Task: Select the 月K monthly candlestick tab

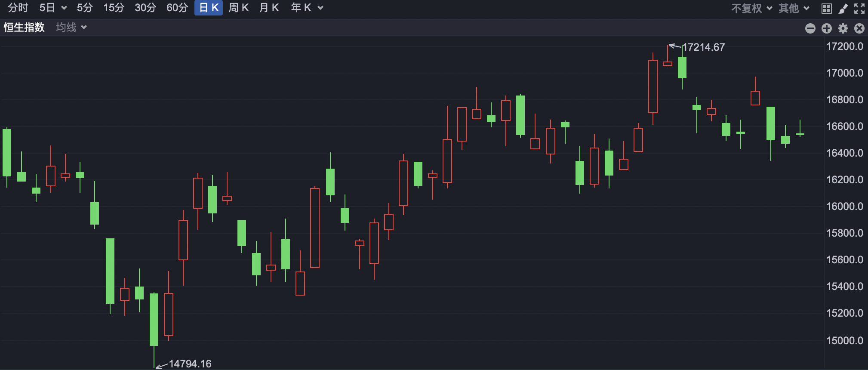Action: [x=269, y=8]
